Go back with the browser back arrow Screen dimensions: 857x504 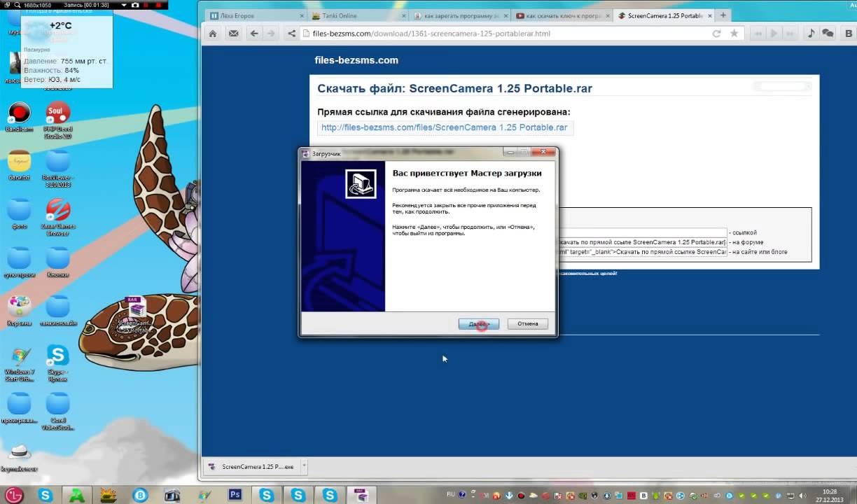pos(254,34)
